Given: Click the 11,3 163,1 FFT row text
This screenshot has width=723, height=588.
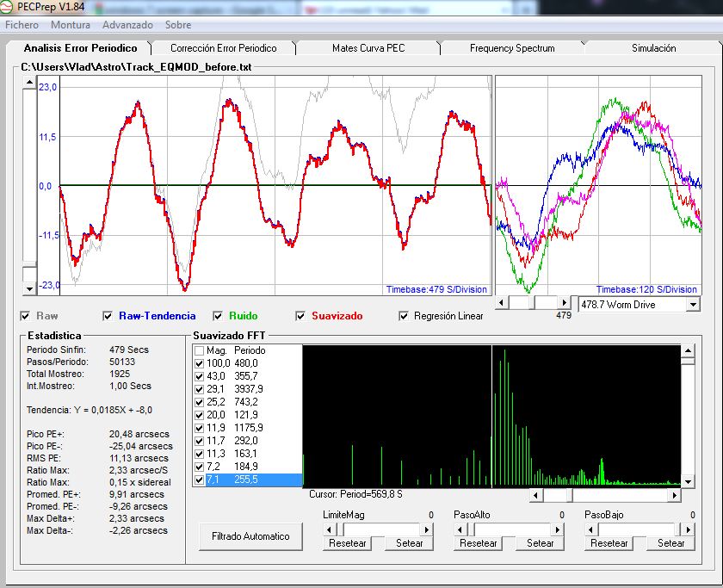Looking at the screenshot, I should (x=232, y=454).
